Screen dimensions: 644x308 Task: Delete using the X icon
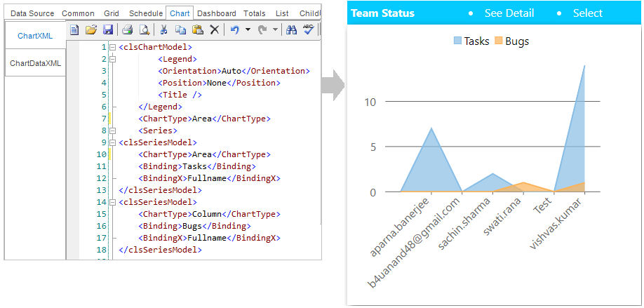point(215,30)
